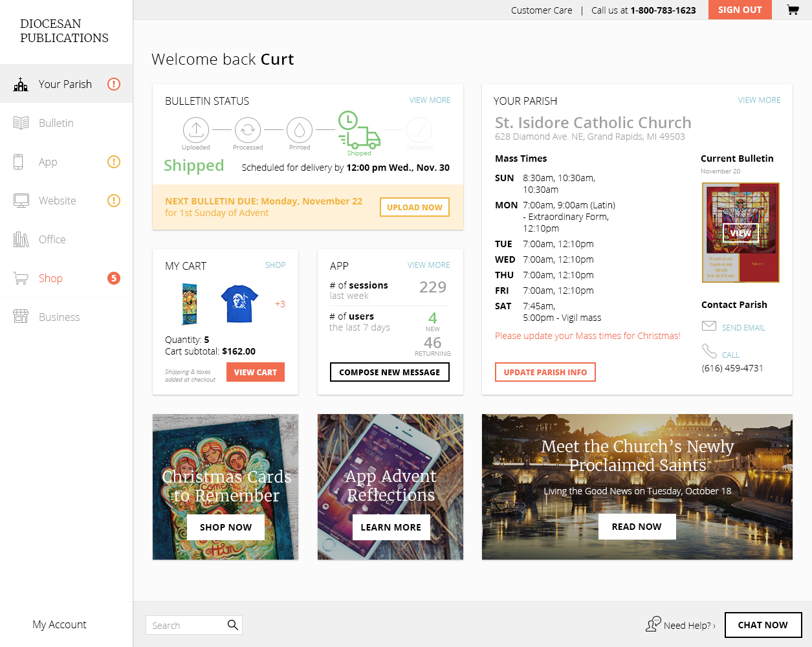This screenshot has width=812, height=647.
Task: Start a chat with Chat Now
Action: click(763, 625)
